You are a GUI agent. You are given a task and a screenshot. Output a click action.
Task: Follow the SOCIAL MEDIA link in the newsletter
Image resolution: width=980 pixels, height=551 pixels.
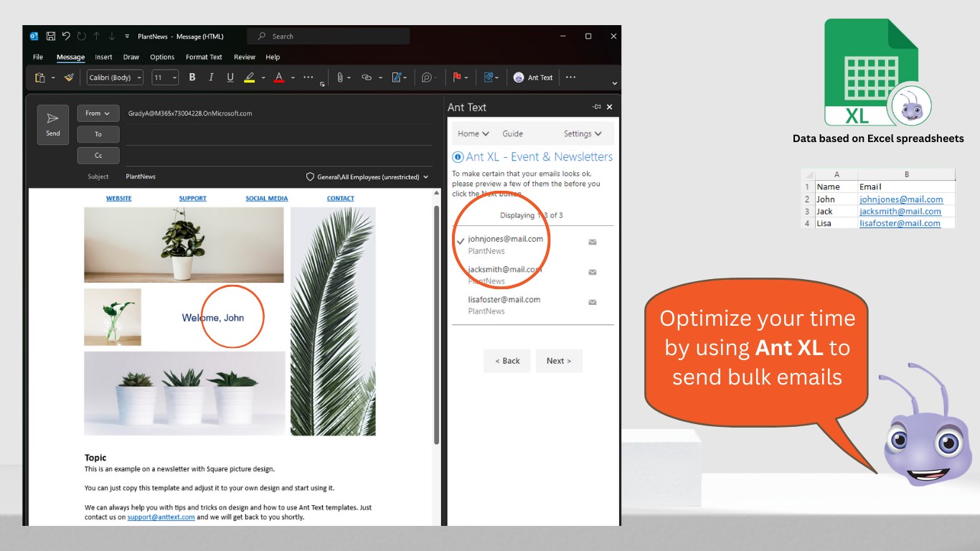pyautogui.click(x=267, y=199)
